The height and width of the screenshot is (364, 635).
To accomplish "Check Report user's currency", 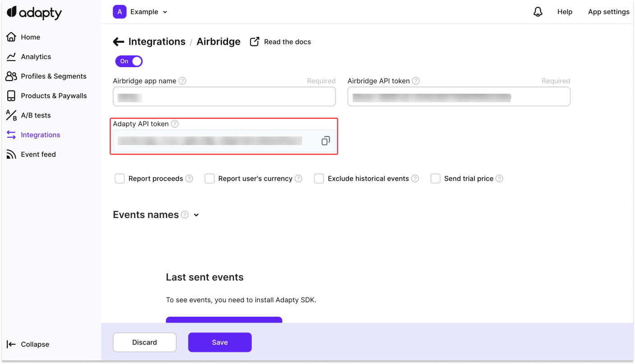I will pos(209,179).
